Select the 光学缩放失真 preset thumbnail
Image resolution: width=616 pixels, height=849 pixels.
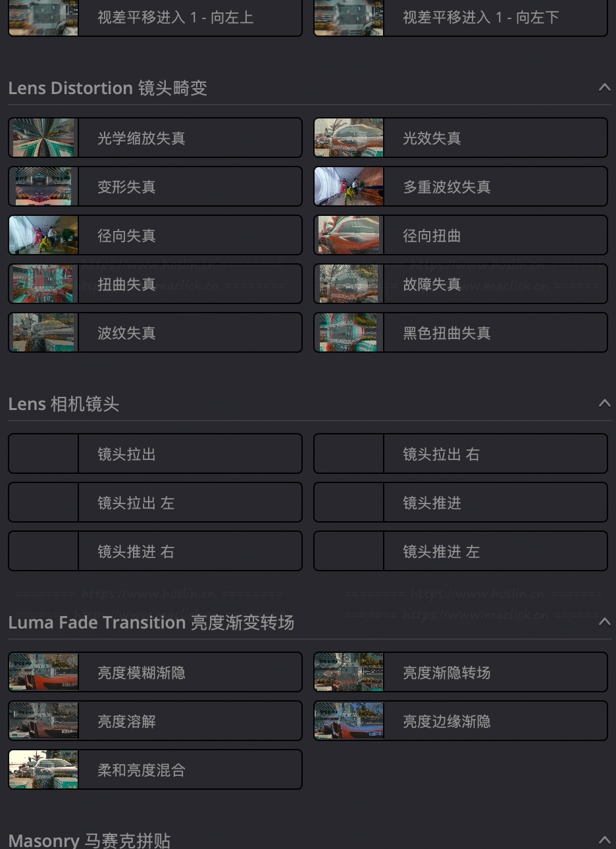click(43, 138)
